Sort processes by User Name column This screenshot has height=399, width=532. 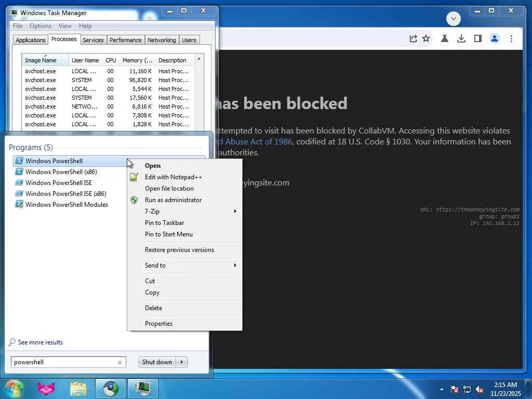86,60
